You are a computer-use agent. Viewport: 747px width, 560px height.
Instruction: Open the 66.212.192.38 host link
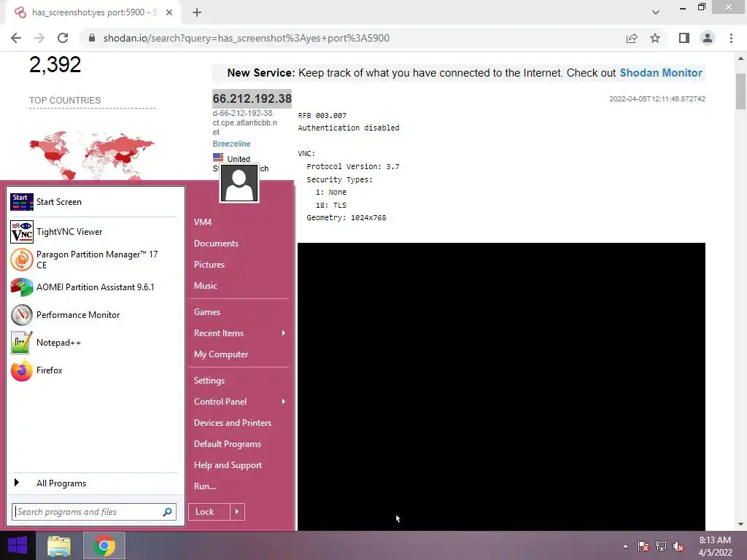coord(252,98)
